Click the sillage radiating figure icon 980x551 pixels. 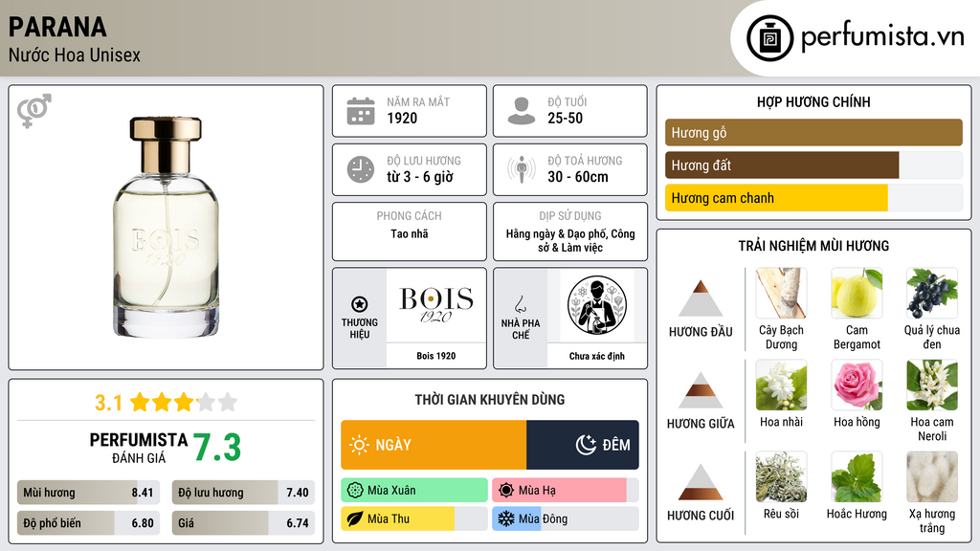coord(522,169)
